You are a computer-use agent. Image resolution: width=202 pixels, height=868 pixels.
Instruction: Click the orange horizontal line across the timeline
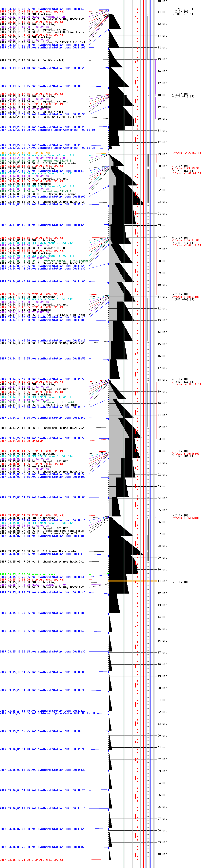coord(132,581)
